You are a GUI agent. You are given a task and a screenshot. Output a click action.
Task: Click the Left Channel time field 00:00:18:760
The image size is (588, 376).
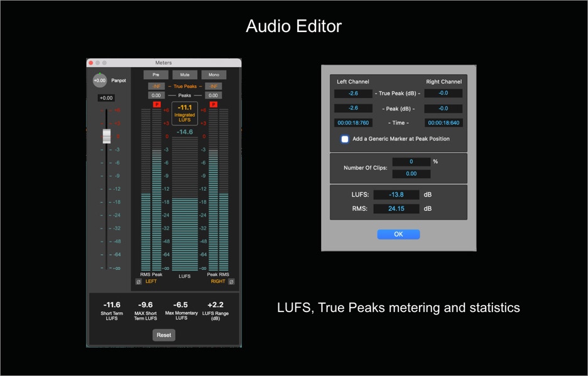[x=353, y=123]
